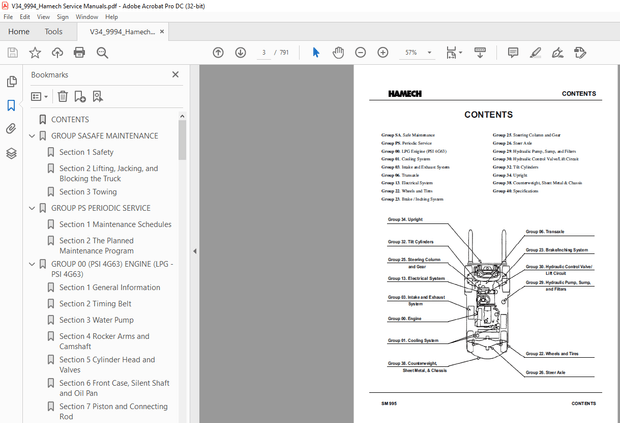620x423 pixels.
Task: Activate the Hand pan tool
Action: tap(338, 53)
